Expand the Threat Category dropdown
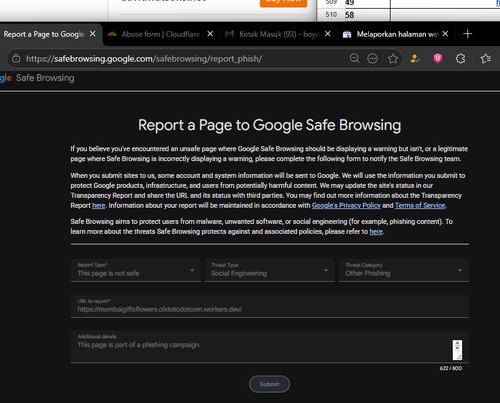Viewport: 500px width, 403px height. coord(404,270)
